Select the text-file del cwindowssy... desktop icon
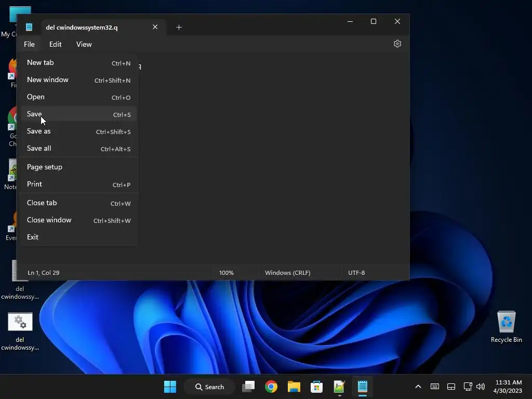The image size is (532, 399). [x=20, y=280]
